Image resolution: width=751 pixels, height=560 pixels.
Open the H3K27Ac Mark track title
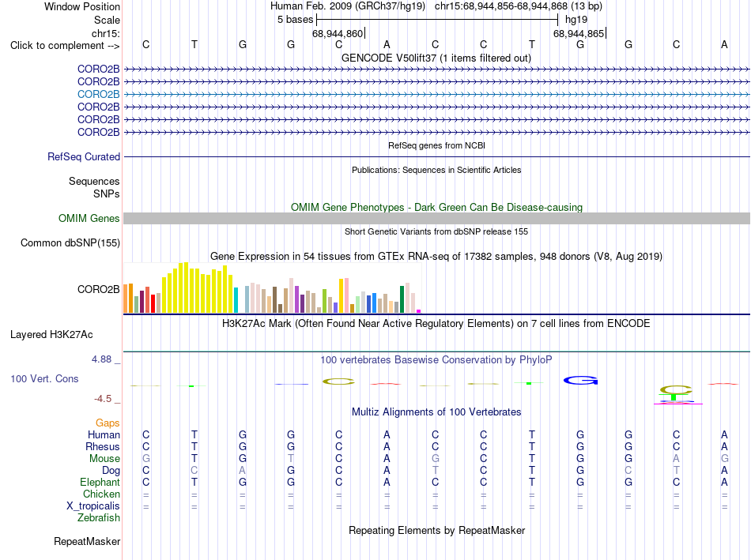click(x=436, y=324)
